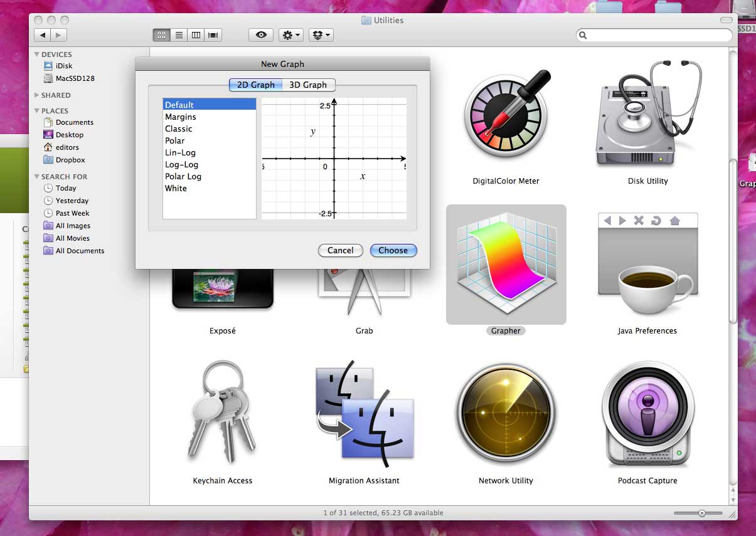Go back in Finder history
The image size is (756, 536).
click(x=43, y=36)
